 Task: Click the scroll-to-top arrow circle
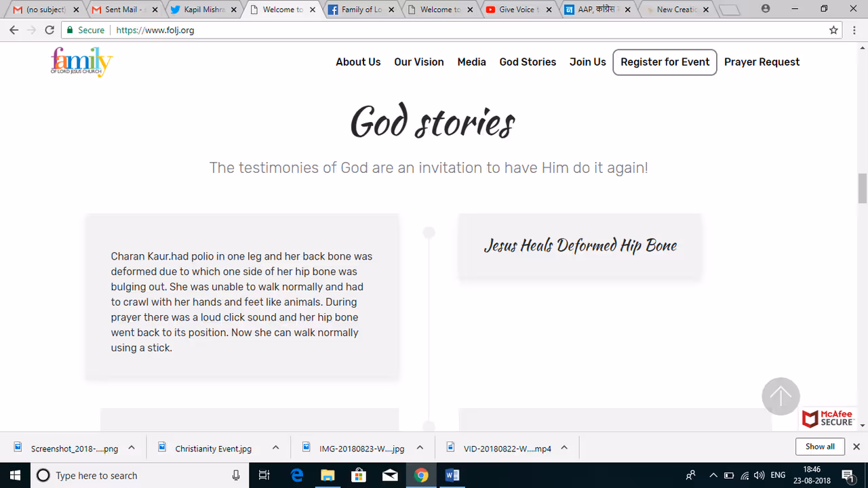coord(781,396)
